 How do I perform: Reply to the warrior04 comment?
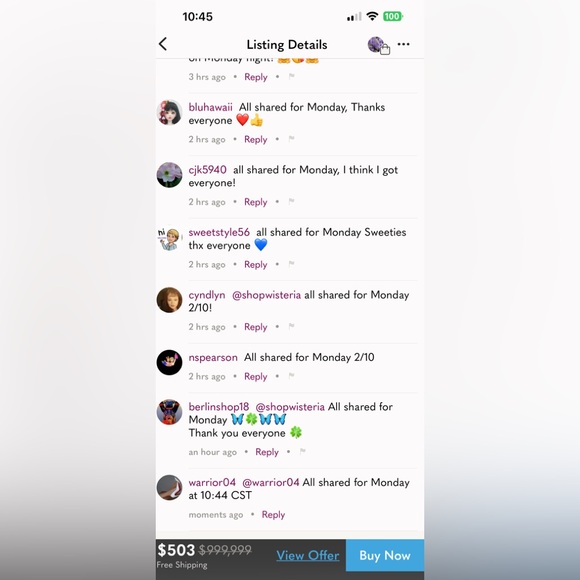click(x=273, y=515)
